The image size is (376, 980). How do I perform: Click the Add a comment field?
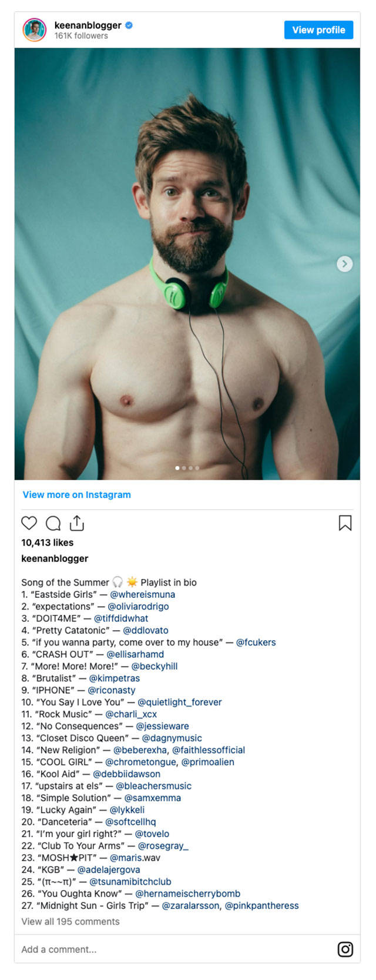176,949
